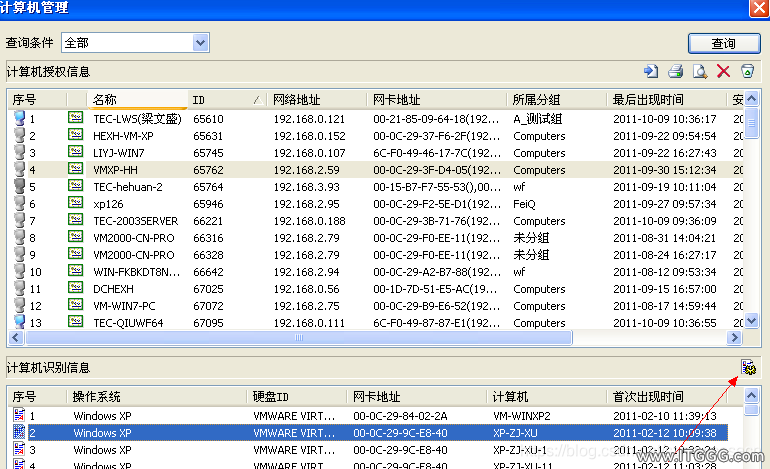
Task: Click the FeiQ group cell
Action: 524,204
